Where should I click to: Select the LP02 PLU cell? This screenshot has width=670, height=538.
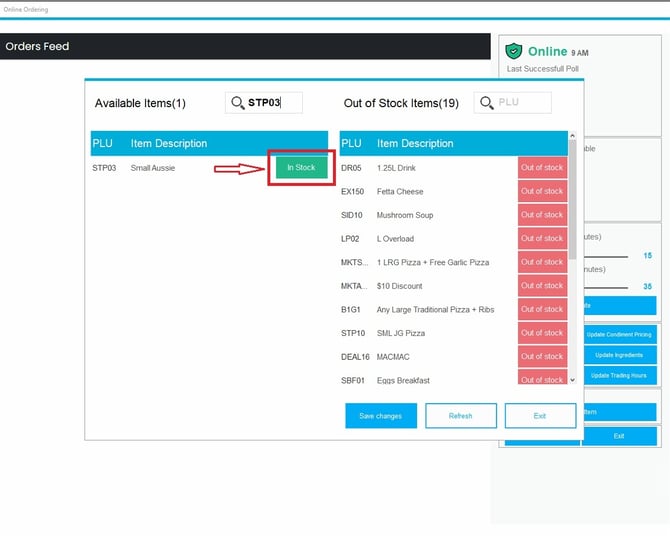pyautogui.click(x=350, y=239)
